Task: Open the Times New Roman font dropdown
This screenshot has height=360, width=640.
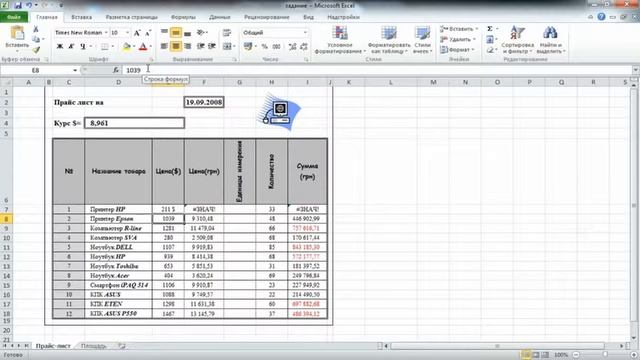Action: click(x=106, y=33)
